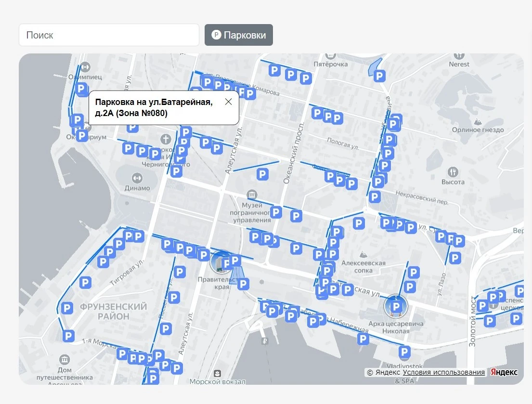Click the Правительство края building thumbnail
The width and height of the screenshot is (532, 404).
click(x=221, y=262)
